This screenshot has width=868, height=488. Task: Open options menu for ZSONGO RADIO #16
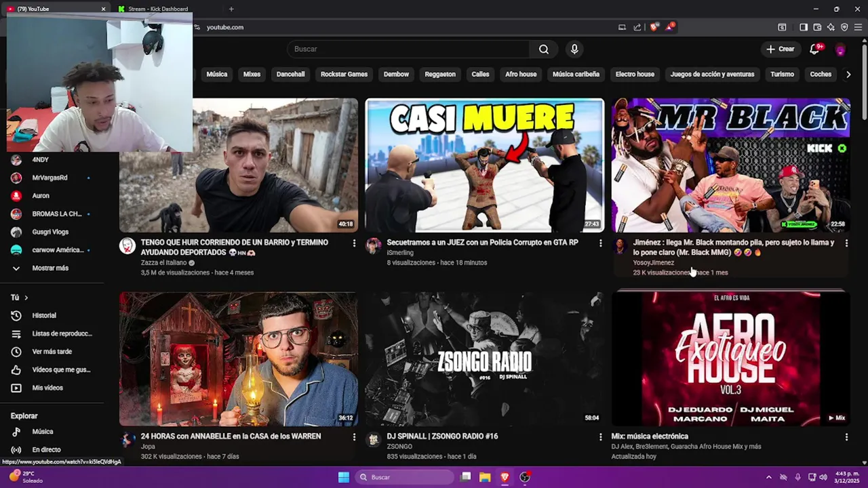[600, 437]
